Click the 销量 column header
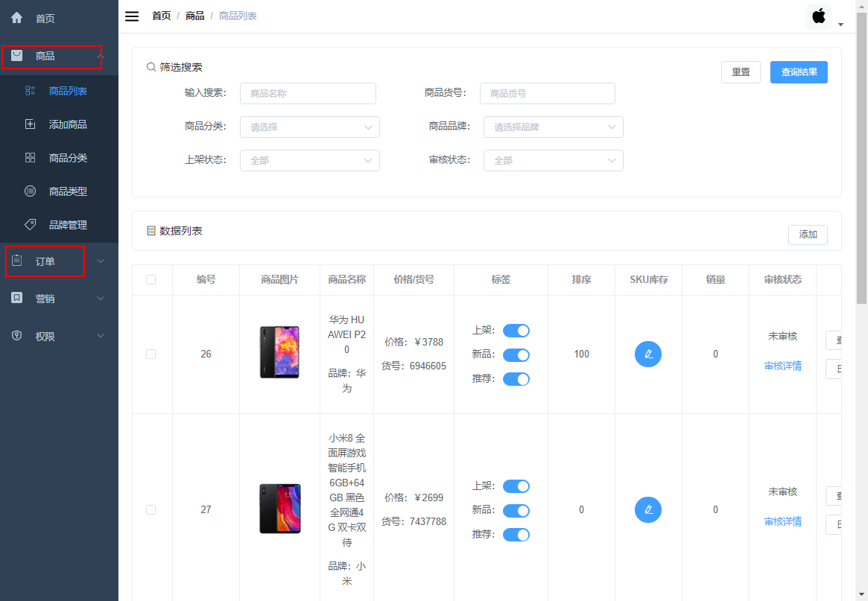This screenshot has height=601, width=868. [x=715, y=279]
